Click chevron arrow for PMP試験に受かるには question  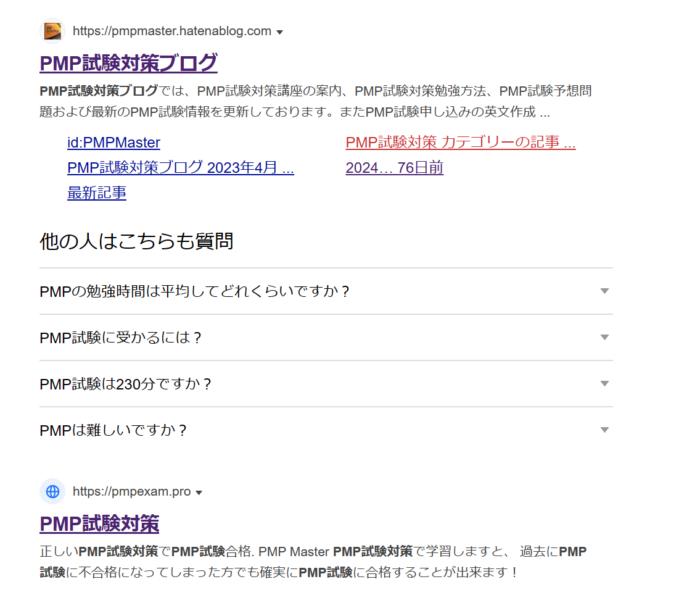pos(604,338)
